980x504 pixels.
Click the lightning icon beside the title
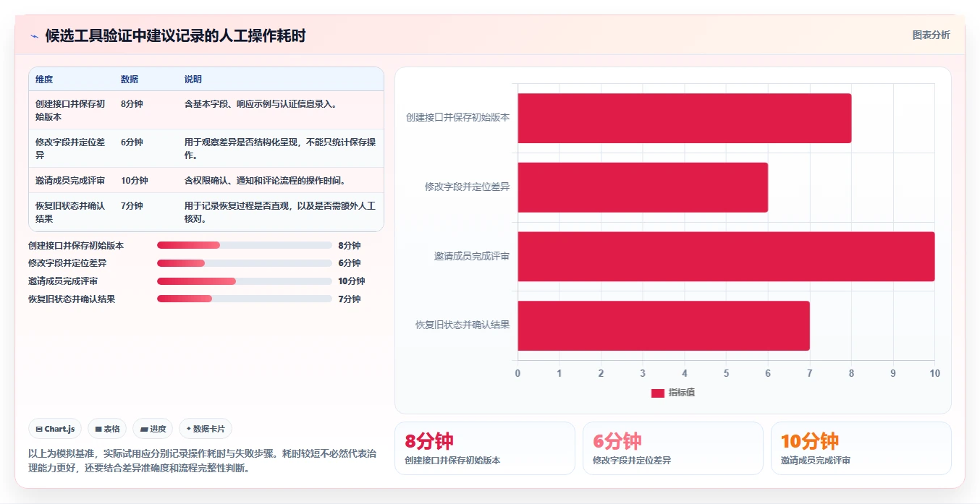[x=34, y=36]
